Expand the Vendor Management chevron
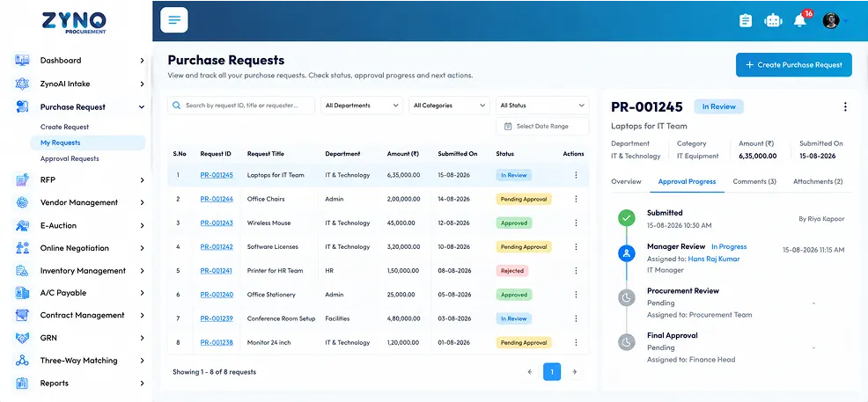The image size is (868, 402). coord(142,203)
